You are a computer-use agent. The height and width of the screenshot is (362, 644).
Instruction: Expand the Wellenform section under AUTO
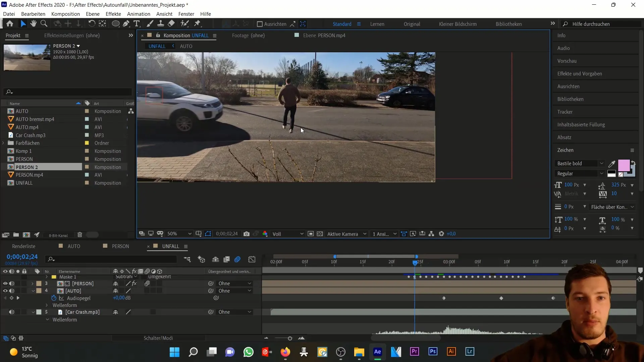click(47, 305)
